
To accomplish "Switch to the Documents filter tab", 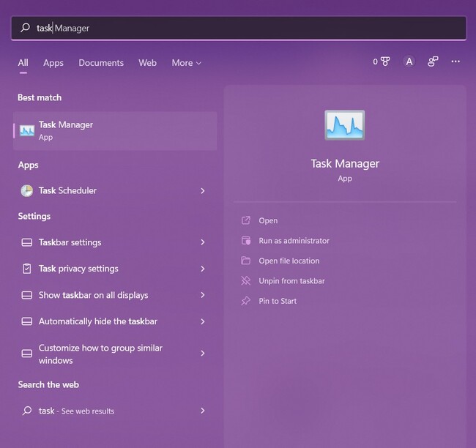I will (x=101, y=63).
